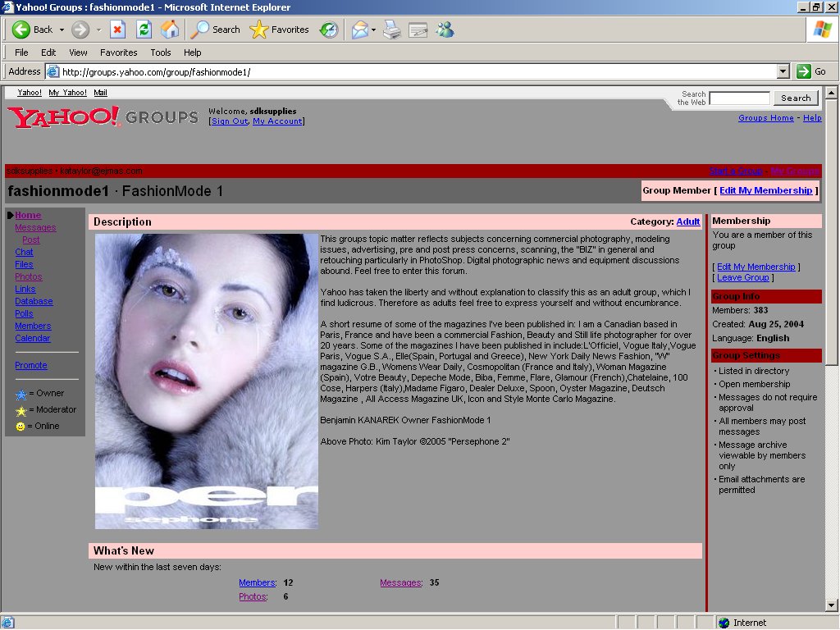Open the Help menu in the menu bar
The image size is (840, 630).
click(x=192, y=52)
